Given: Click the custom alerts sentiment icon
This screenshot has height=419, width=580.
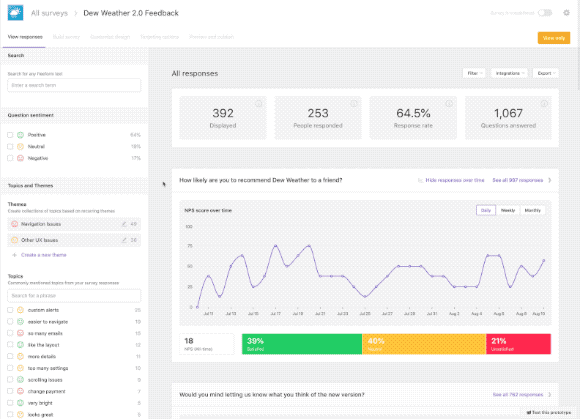Looking at the screenshot, I should [x=21, y=310].
